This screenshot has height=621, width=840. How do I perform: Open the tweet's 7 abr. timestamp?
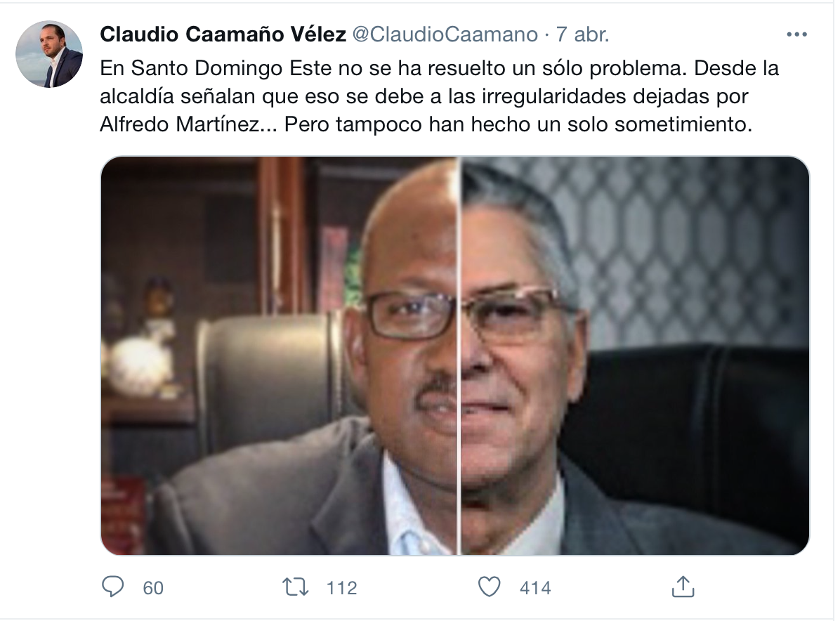(x=582, y=34)
